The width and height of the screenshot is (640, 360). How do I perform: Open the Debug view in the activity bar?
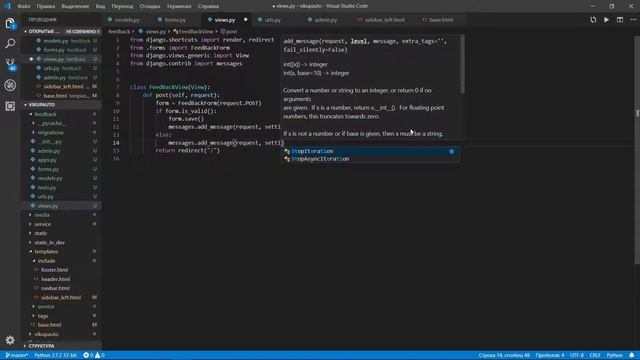(10, 85)
